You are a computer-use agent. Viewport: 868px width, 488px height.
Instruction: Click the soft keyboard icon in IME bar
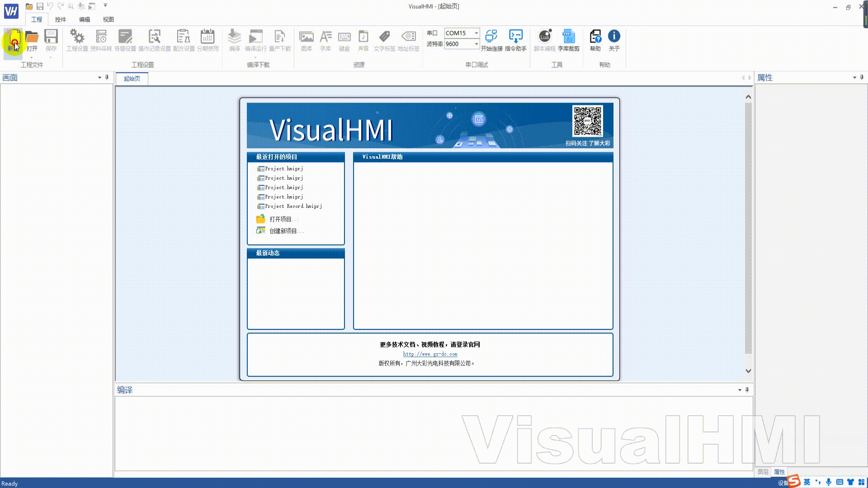(840, 482)
